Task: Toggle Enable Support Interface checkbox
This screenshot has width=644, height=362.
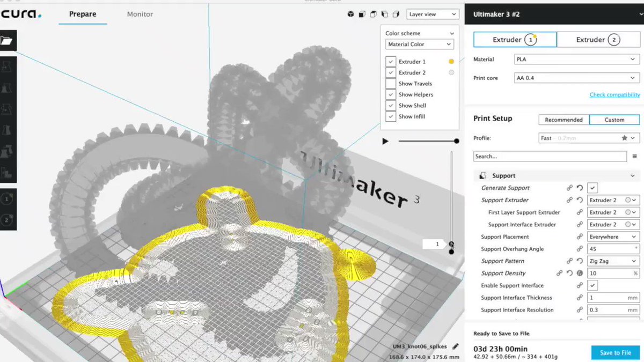Action: coord(592,286)
